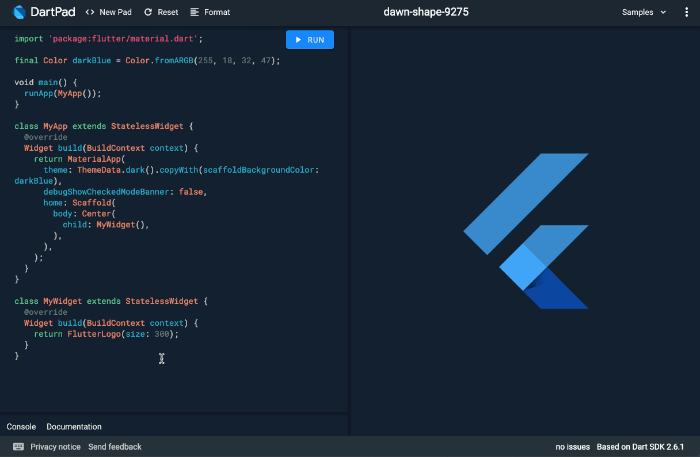Click the Send feedback link
The image size is (700, 457).
[x=115, y=447]
